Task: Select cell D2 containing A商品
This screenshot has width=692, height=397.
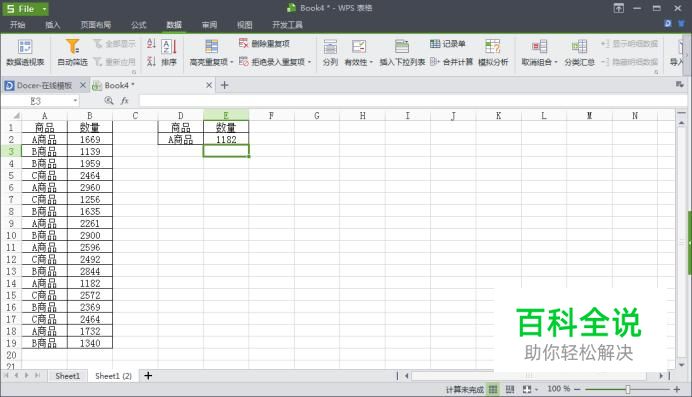Action: click(181, 139)
